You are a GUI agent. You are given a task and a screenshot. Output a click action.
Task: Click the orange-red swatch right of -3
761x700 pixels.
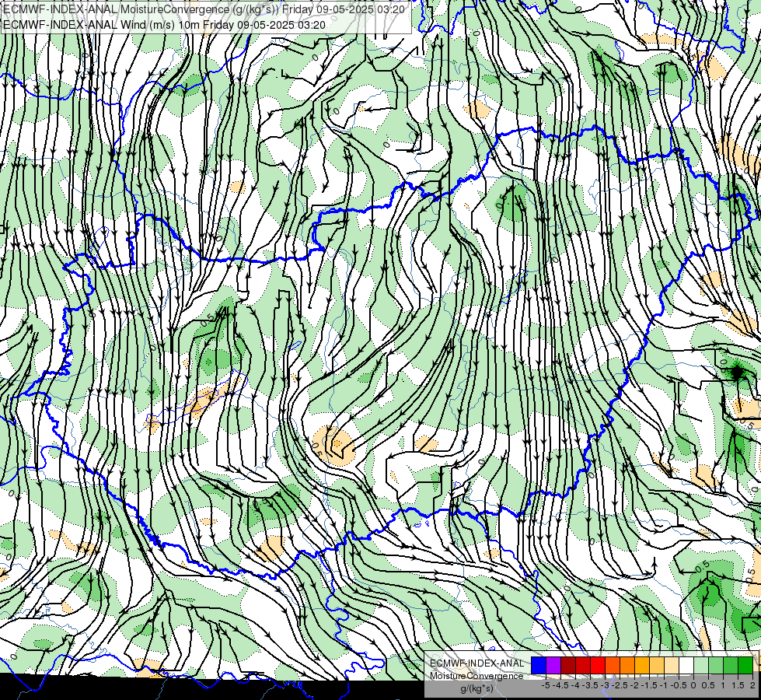(x=613, y=665)
